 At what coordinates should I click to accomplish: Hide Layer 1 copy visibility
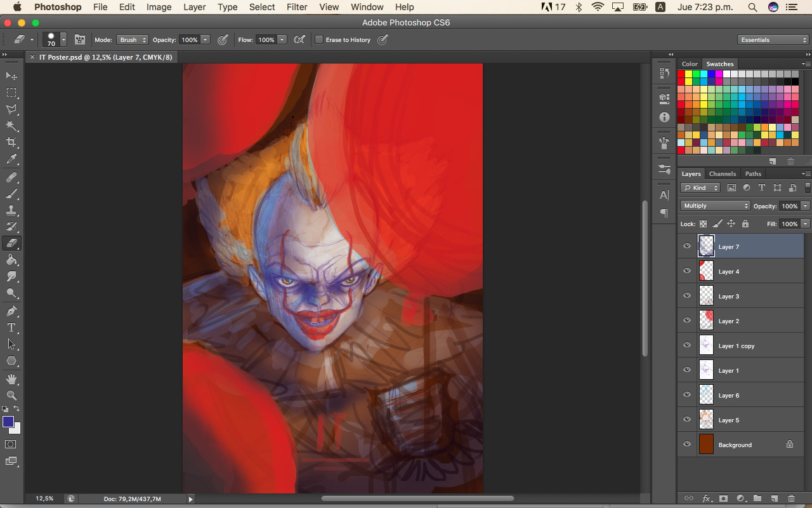click(x=687, y=345)
